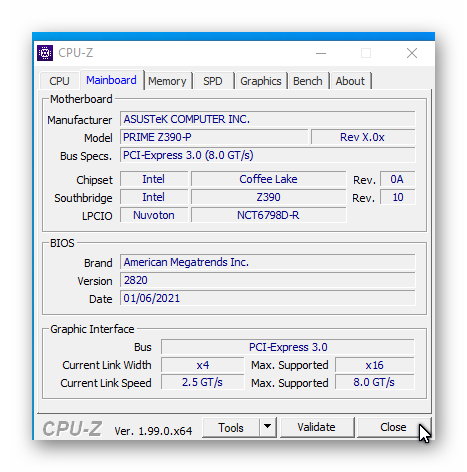Click the Nuvoton LPCIO value
The image size is (467, 472).
(154, 215)
